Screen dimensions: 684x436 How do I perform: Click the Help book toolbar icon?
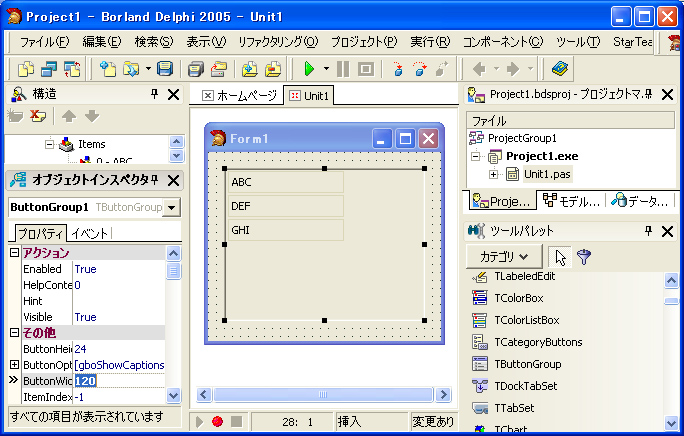[560, 69]
